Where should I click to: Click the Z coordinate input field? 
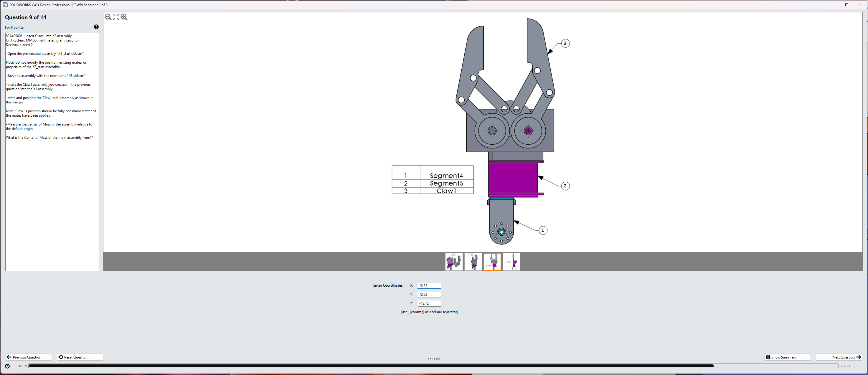coord(429,303)
